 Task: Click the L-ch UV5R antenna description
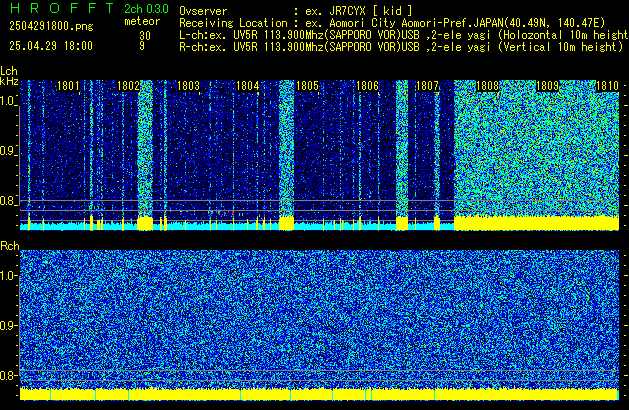pos(404,35)
